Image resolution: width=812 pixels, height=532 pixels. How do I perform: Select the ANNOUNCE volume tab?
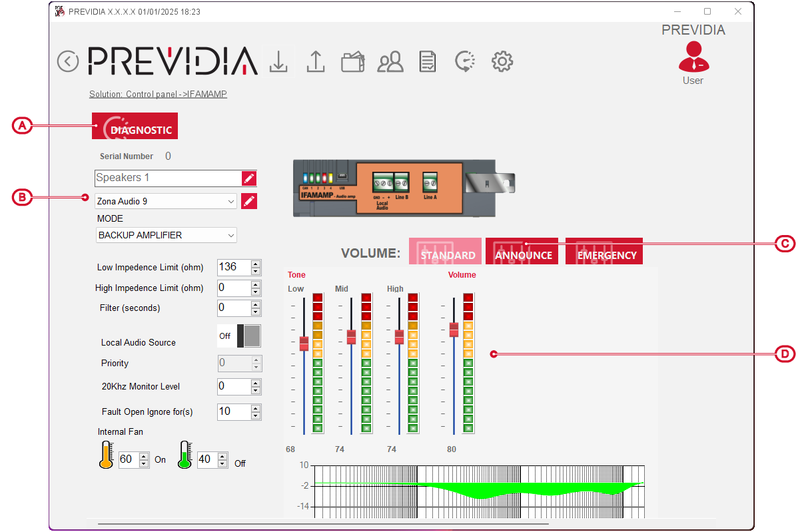click(522, 252)
